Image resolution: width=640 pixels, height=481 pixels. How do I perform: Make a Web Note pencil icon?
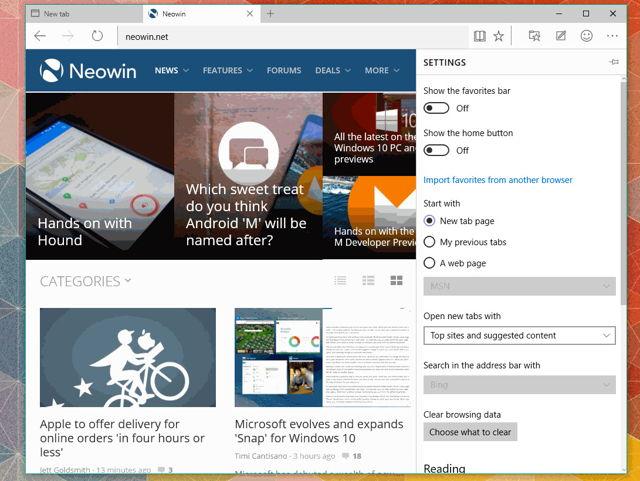click(x=561, y=36)
